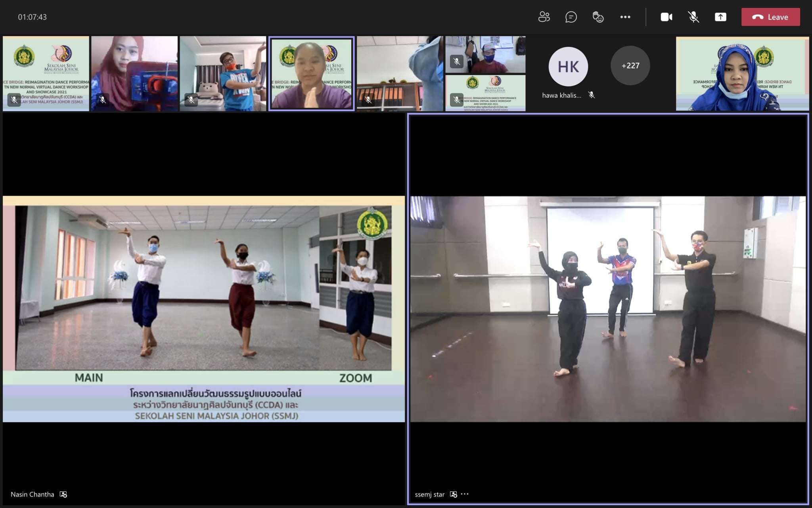Unmute the microphone

pos(693,17)
